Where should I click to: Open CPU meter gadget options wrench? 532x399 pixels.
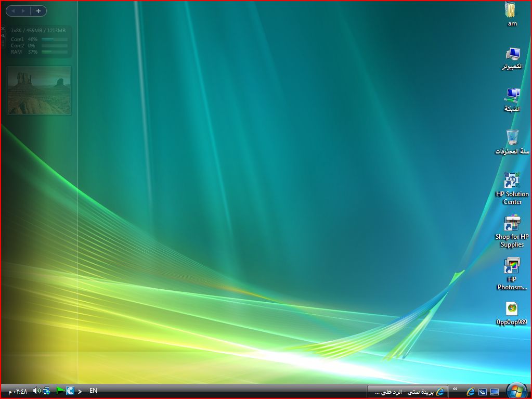coord(3,35)
